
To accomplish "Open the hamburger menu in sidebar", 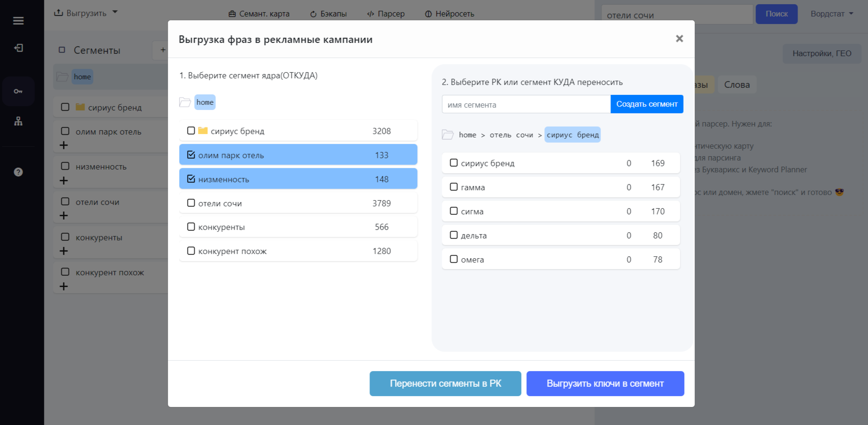I will [18, 21].
